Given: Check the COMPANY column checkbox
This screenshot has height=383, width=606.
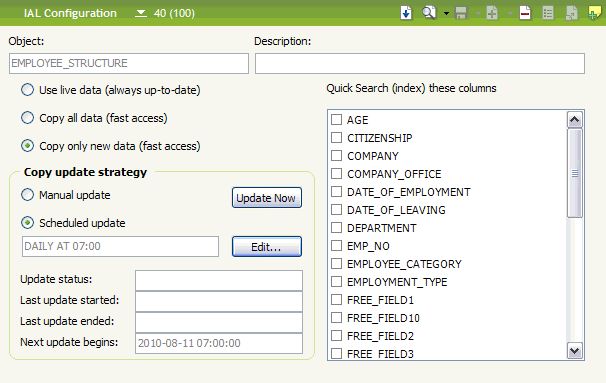Looking at the screenshot, I should (337, 155).
